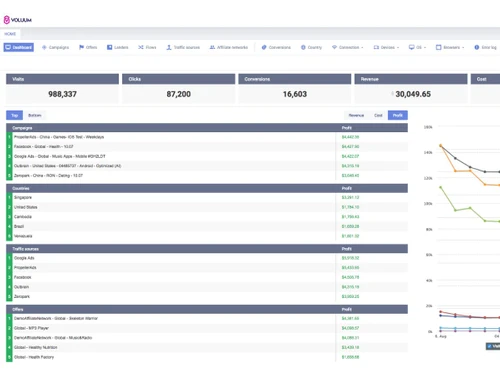Go to the Offers menu label
This screenshot has width=500, height=375.
[91, 47]
